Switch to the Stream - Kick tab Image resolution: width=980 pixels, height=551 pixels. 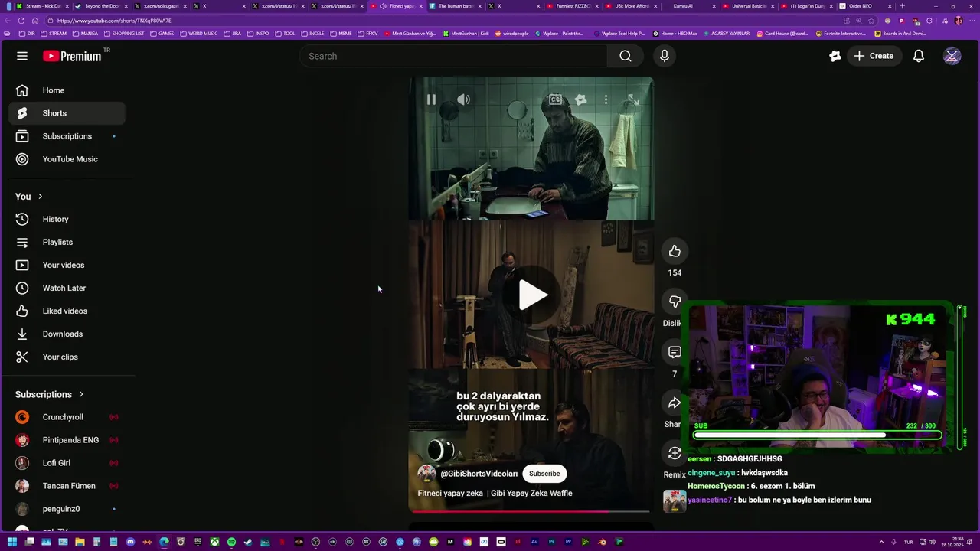[x=42, y=6]
